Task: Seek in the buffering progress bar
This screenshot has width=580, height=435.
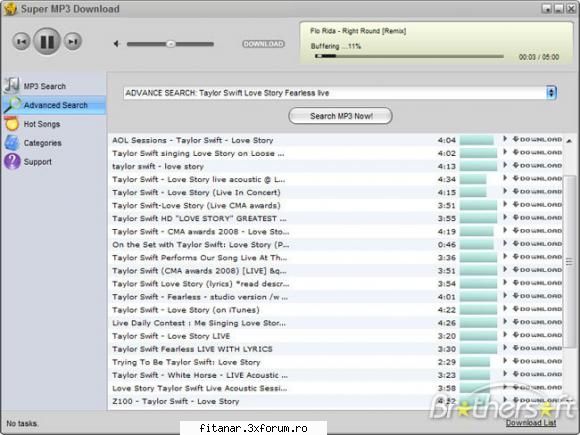Action: click(409, 56)
